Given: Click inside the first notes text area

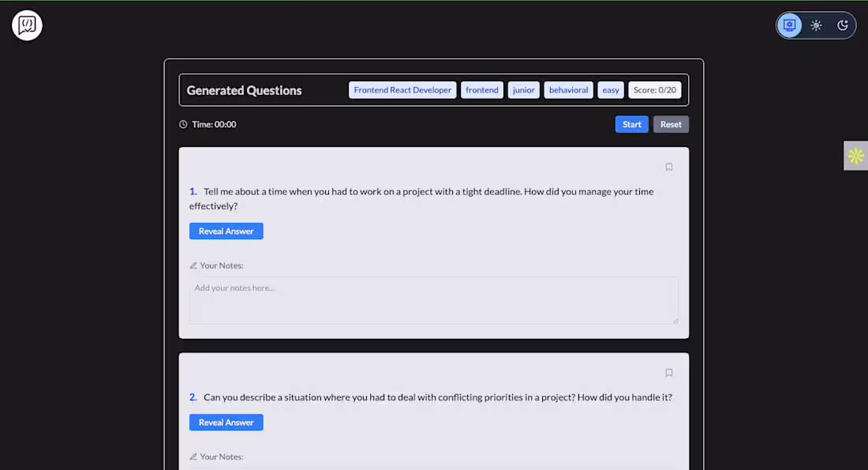Looking at the screenshot, I should 433,300.
